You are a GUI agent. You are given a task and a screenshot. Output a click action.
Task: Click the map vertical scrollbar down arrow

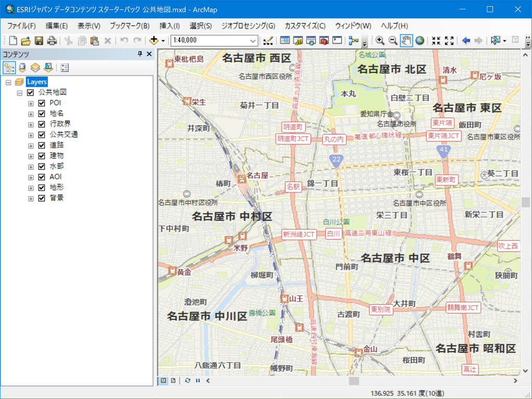pyautogui.click(x=526, y=371)
